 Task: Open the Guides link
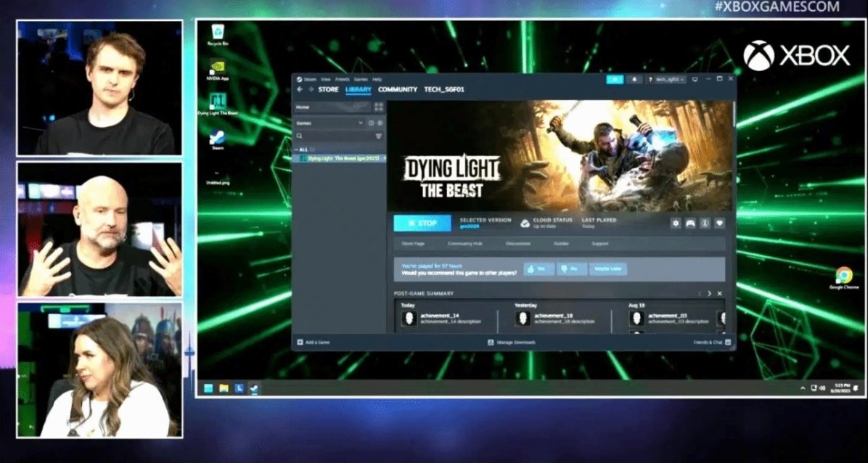click(x=561, y=244)
